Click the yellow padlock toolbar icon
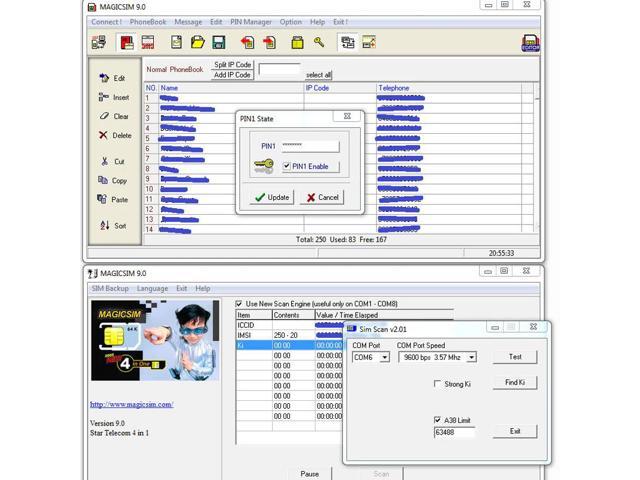 tap(297, 43)
